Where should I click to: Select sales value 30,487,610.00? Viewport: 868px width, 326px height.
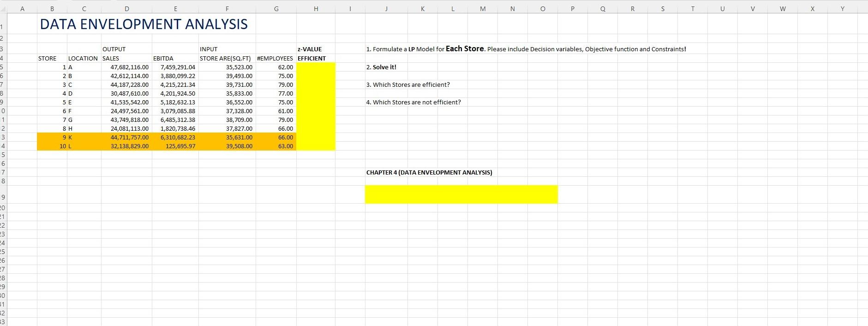(x=130, y=93)
